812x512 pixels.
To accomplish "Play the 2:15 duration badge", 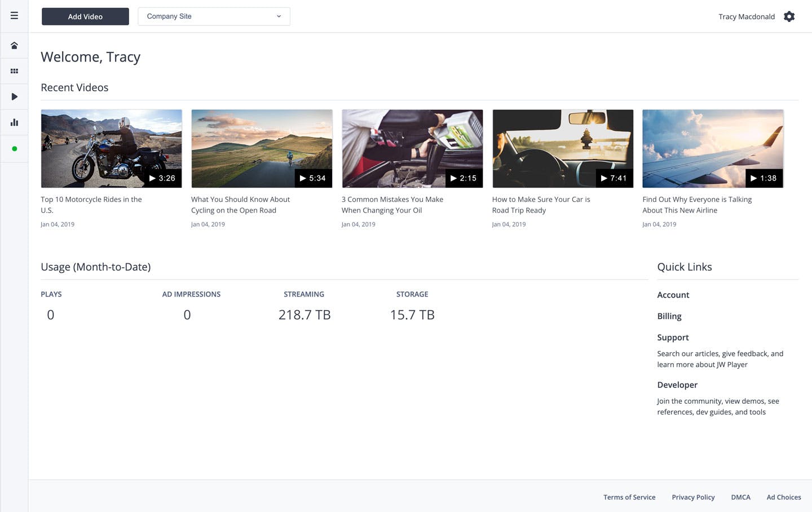I will (464, 178).
